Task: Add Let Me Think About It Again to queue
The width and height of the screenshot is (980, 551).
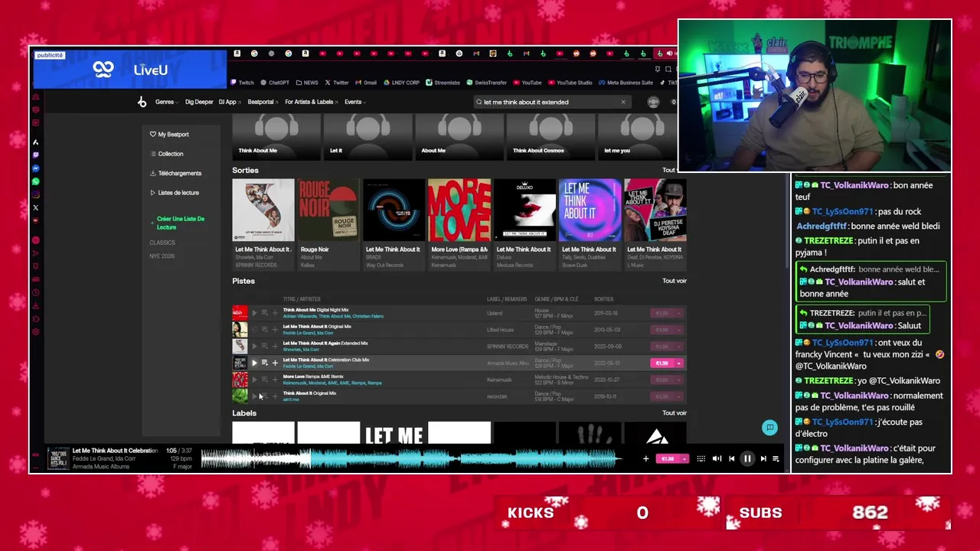Action: pos(264,346)
